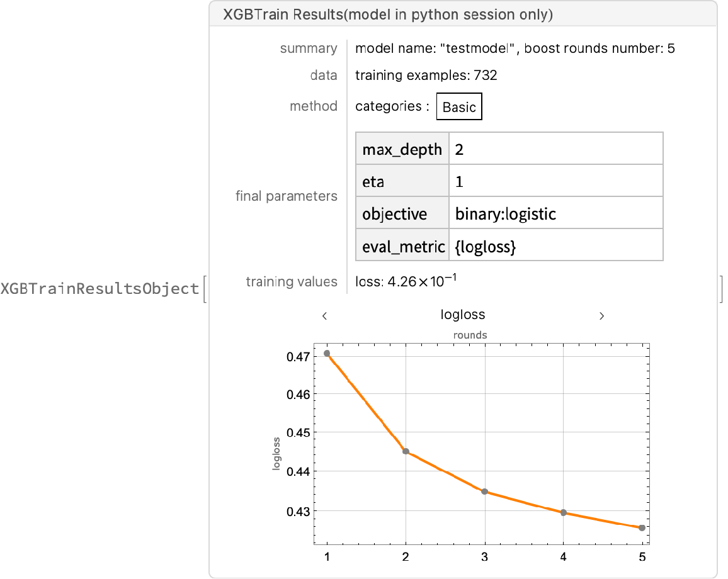Select the Basic categories button
This screenshot has width=728, height=579.
click(x=459, y=107)
